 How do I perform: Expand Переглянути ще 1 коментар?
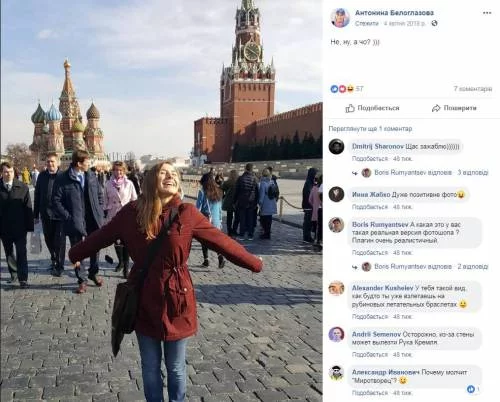click(x=370, y=129)
